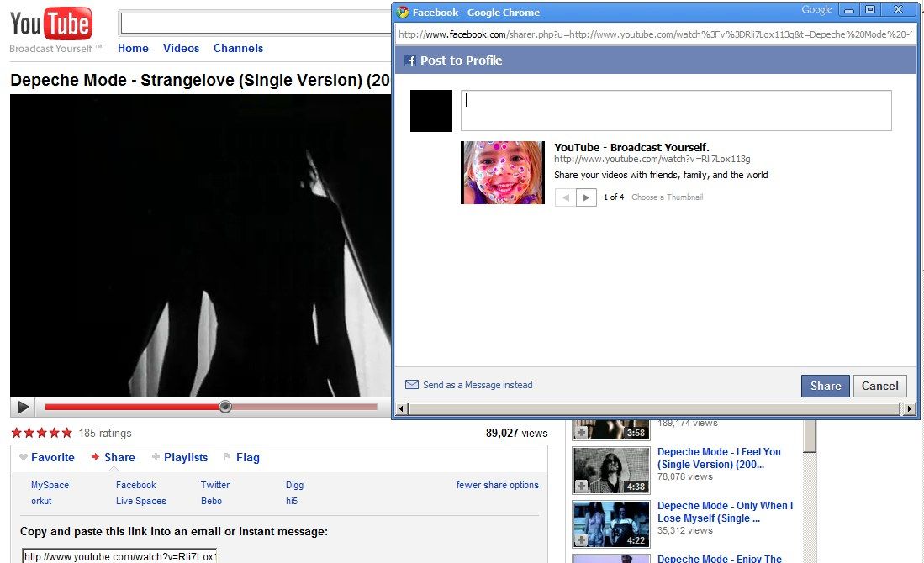Click the popup horizontal scrollbar track

(x=655, y=408)
